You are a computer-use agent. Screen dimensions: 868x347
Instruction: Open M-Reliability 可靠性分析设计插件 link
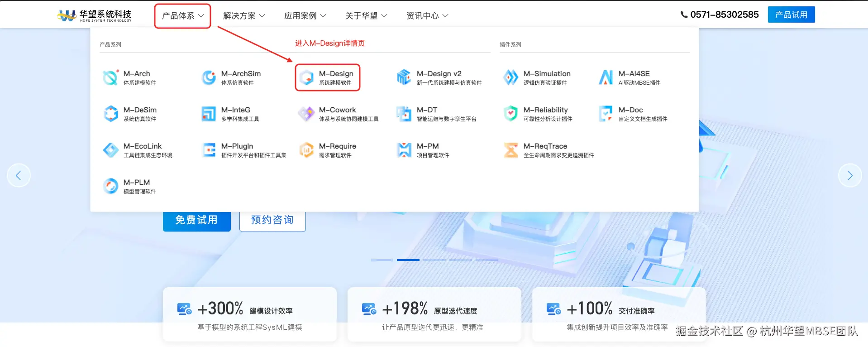point(538,114)
